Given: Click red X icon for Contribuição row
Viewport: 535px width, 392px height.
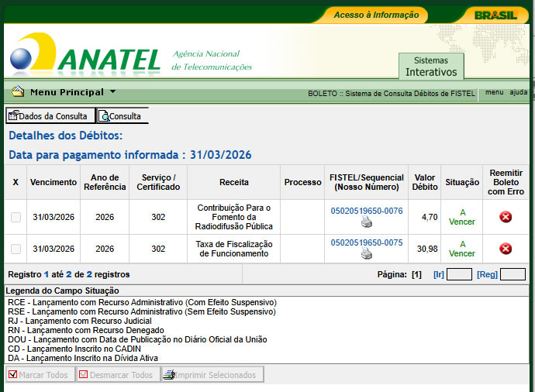Looking at the screenshot, I should click(506, 217).
